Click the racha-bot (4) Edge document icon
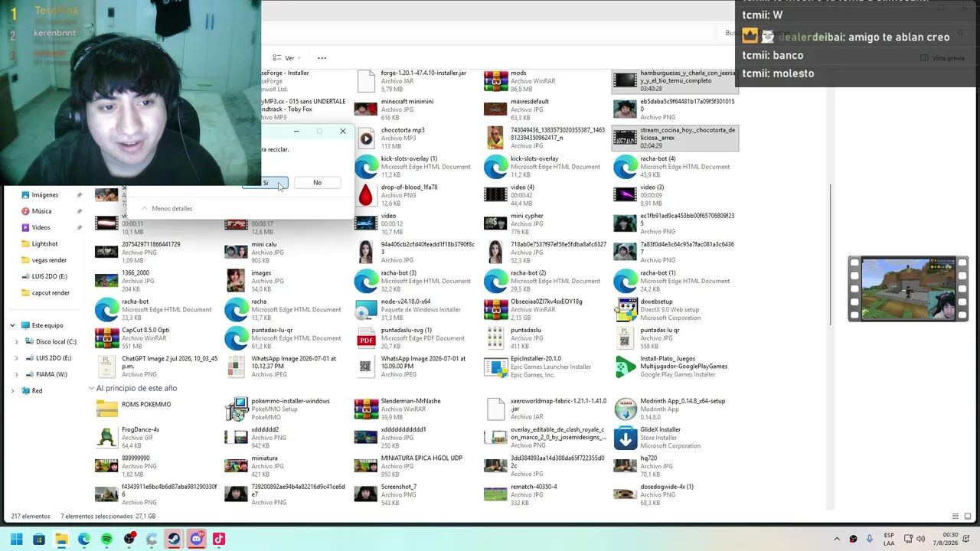 pos(626,166)
